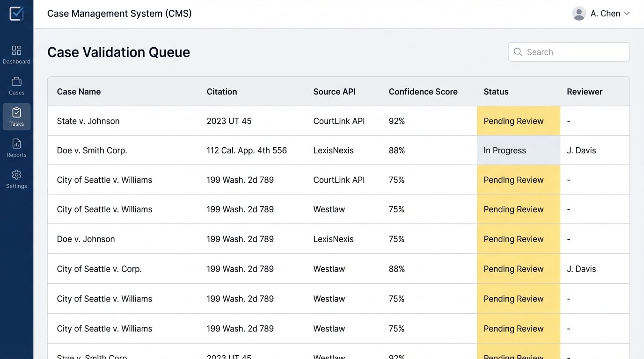Click the CMS checkmark logo icon

[16, 14]
